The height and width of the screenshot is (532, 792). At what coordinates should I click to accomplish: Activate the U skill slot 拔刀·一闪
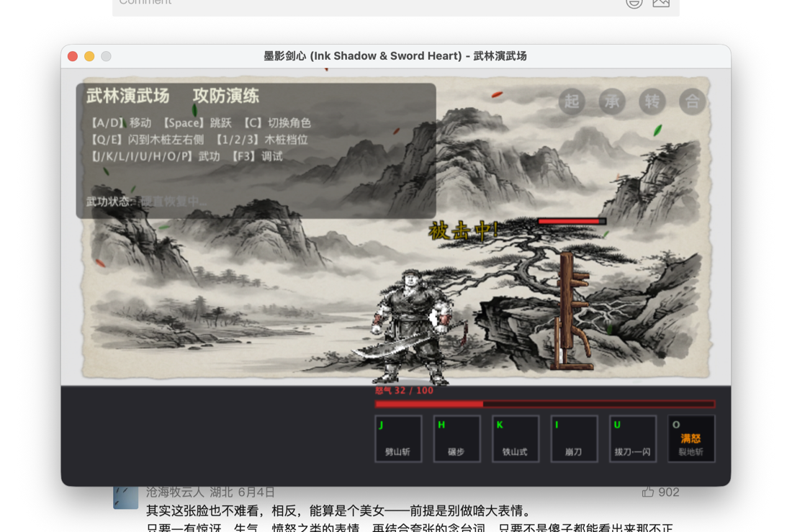[632, 438]
